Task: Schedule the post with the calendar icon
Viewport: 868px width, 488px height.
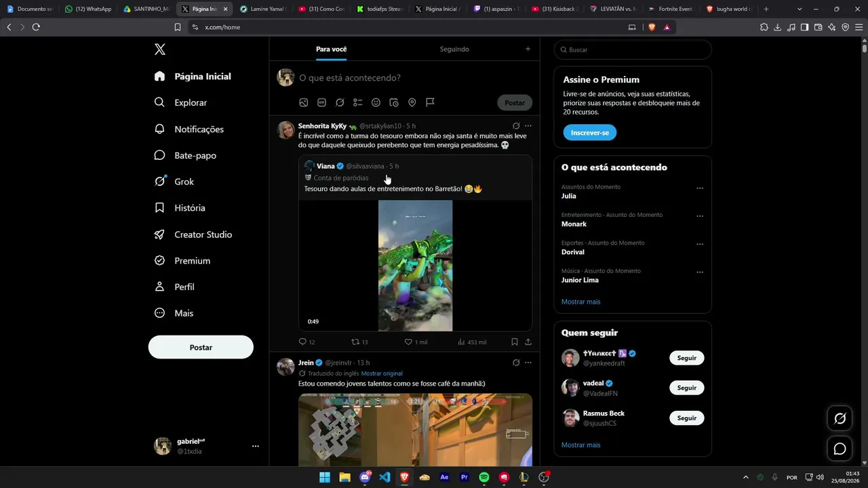Action: click(394, 102)
